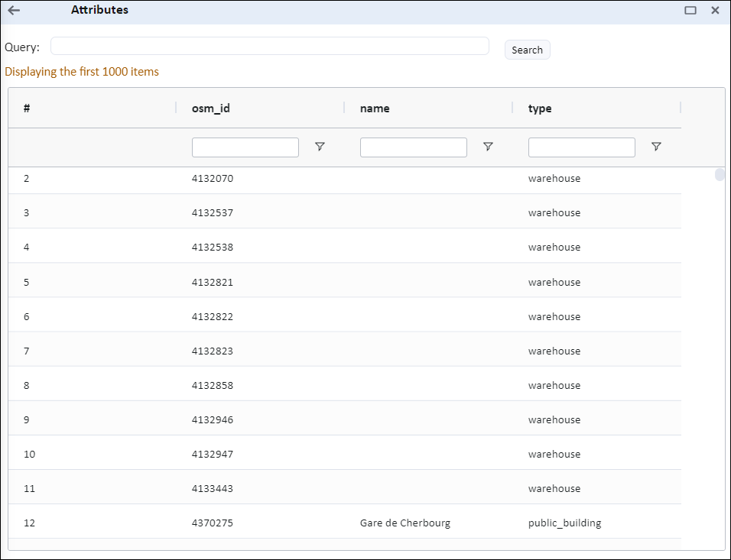Focus the type filter text box

click(582, 147)
